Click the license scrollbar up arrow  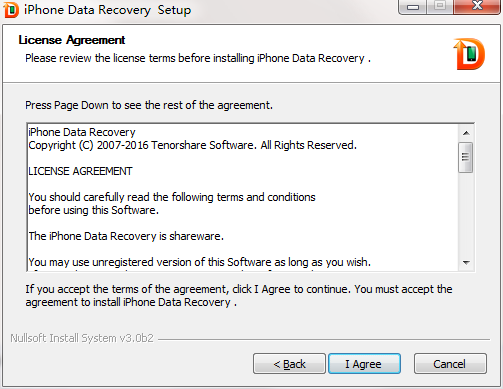[x=466, y=133]
